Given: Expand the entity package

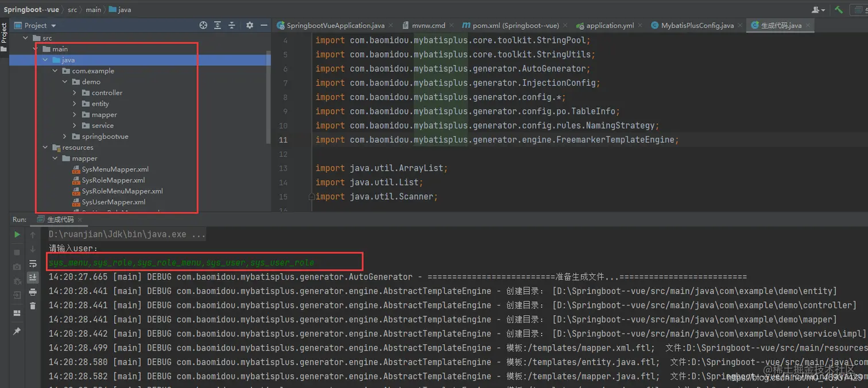Looking at the screenshot, I should [x=75, y=103].
